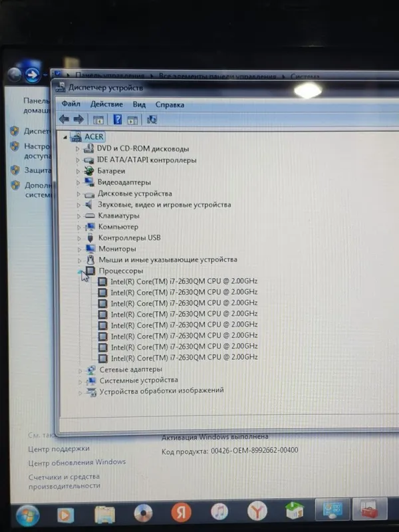Click the IDE ATA/ATAPI controller icon
Screen dimensions: 399x532
click(x=89, y=160)
